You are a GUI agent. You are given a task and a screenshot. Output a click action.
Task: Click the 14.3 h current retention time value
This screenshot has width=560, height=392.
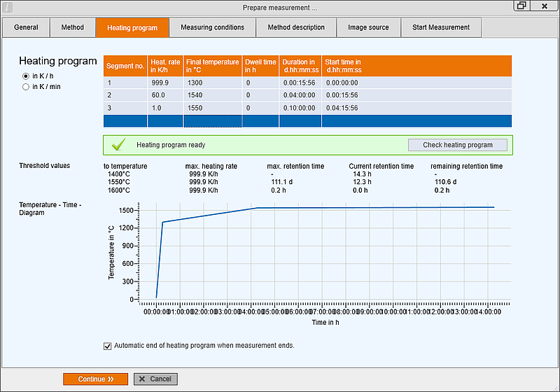pos(362,174)
